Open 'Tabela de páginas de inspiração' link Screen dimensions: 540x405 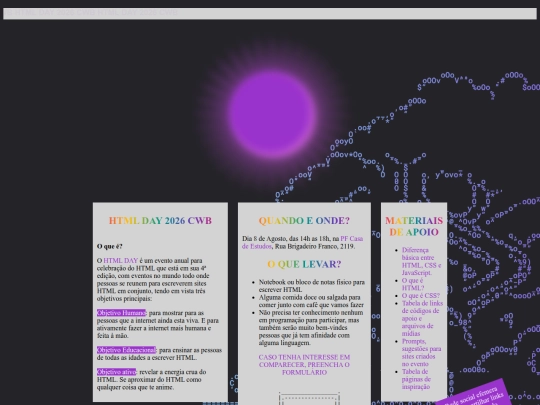click(416, 379)
